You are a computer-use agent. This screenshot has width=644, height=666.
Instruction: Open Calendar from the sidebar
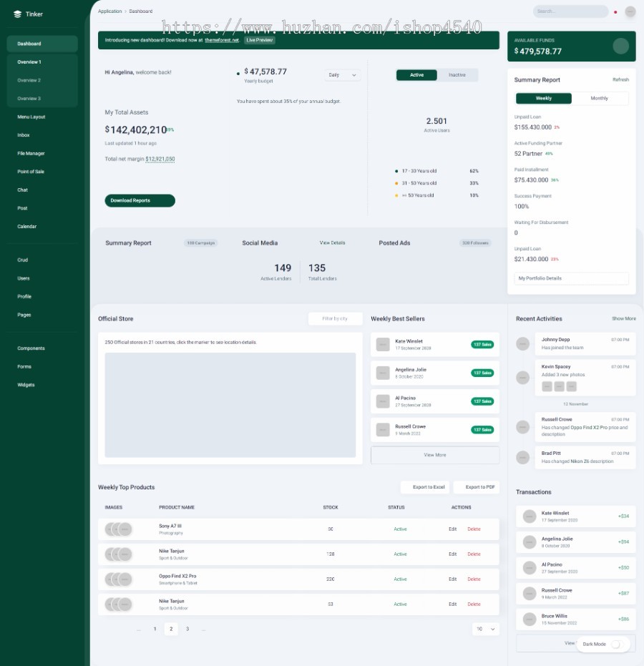point(42,226)
